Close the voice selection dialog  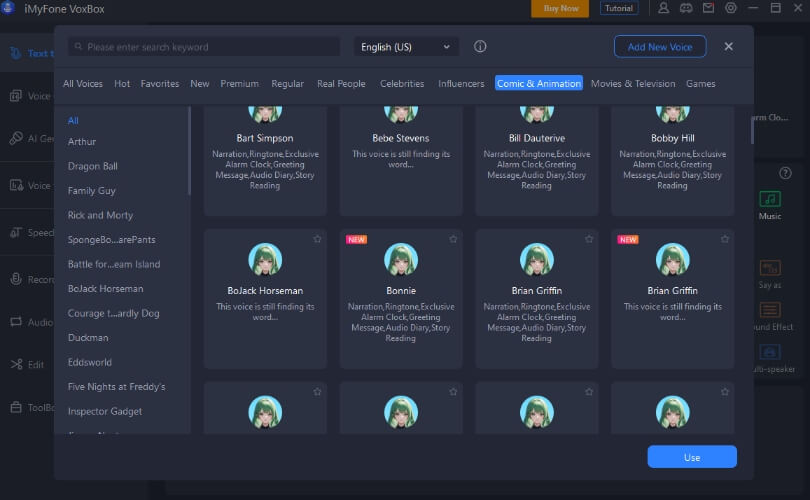click(x=728, y=46)
